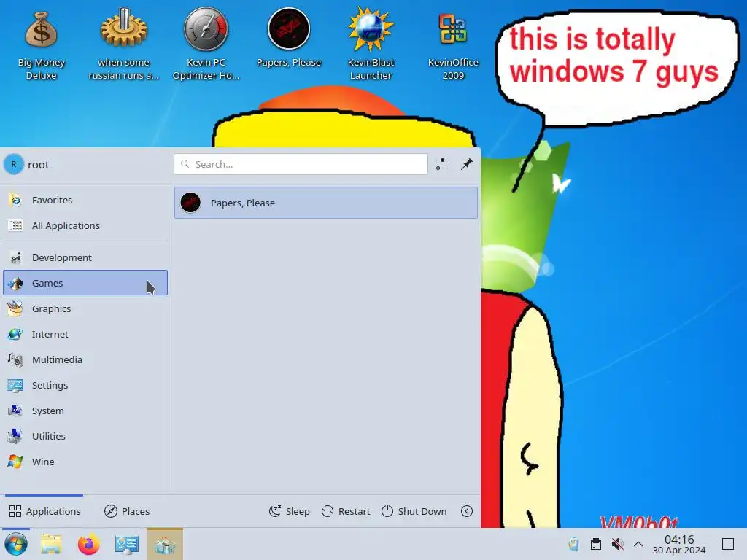Open the launcher configure sliders icon
The image size is (747, 560).
click(x=441, y=164)
